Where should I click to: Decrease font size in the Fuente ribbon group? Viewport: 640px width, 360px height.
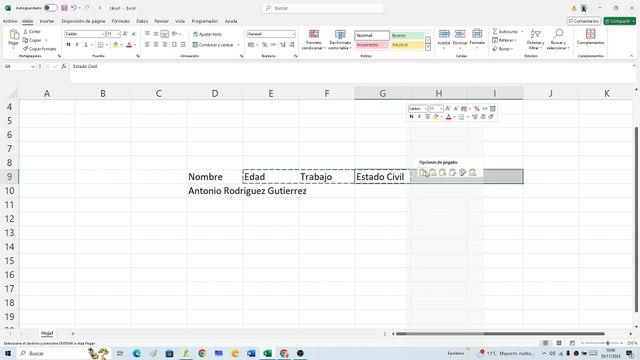coord(134,34)
